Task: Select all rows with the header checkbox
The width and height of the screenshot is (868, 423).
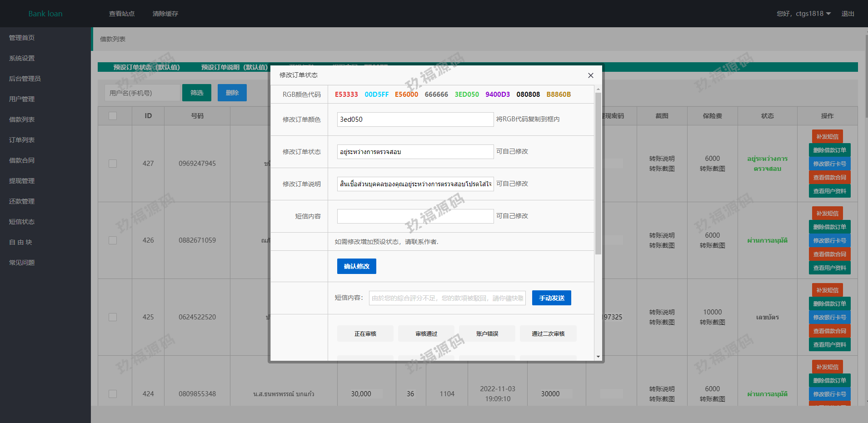Action: pyautogui.click(x=113, y=116)
